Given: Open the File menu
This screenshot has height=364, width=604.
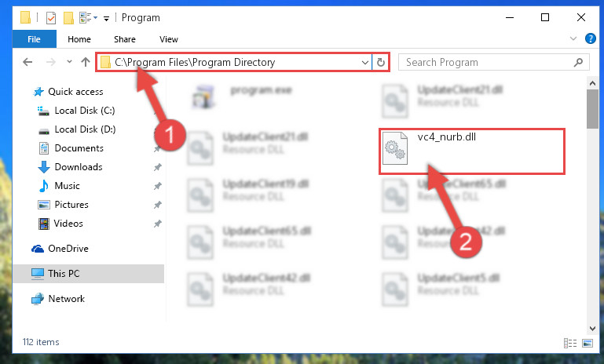Looking at the screenshot, I should point(34,39).
